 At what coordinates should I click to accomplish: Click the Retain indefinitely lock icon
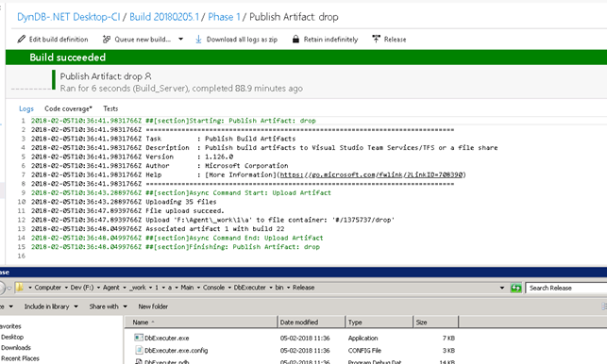(295, 39)
